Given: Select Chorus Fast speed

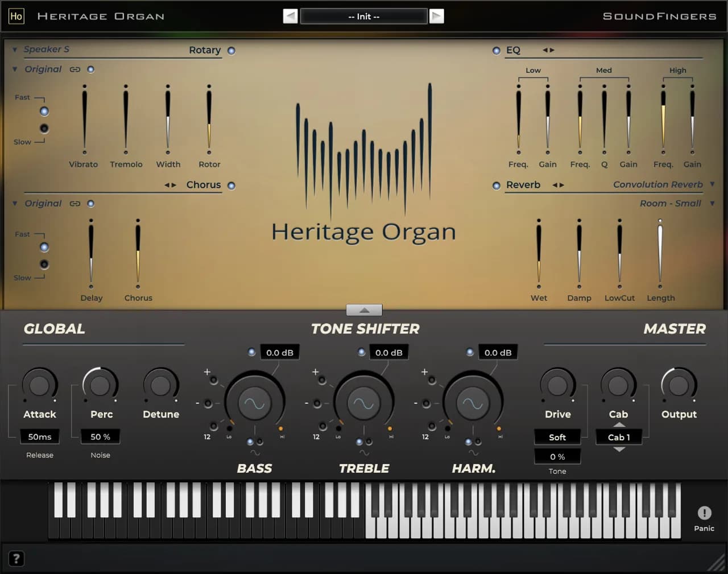Looking at the screenshot, I should click(x=44, y=247).
